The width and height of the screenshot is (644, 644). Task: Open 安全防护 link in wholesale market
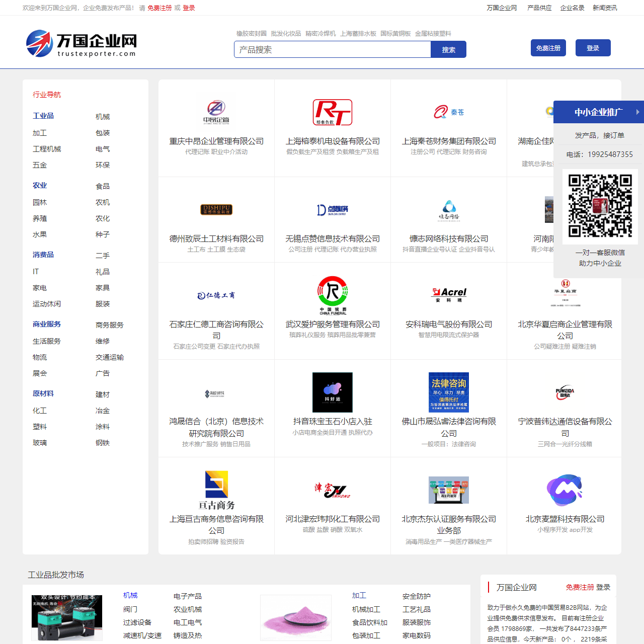click(x=417, y=596)
